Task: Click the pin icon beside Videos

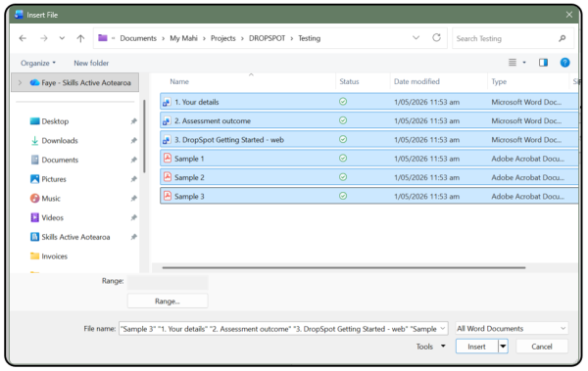Action: pyautogui.click(x=133, y=217)
